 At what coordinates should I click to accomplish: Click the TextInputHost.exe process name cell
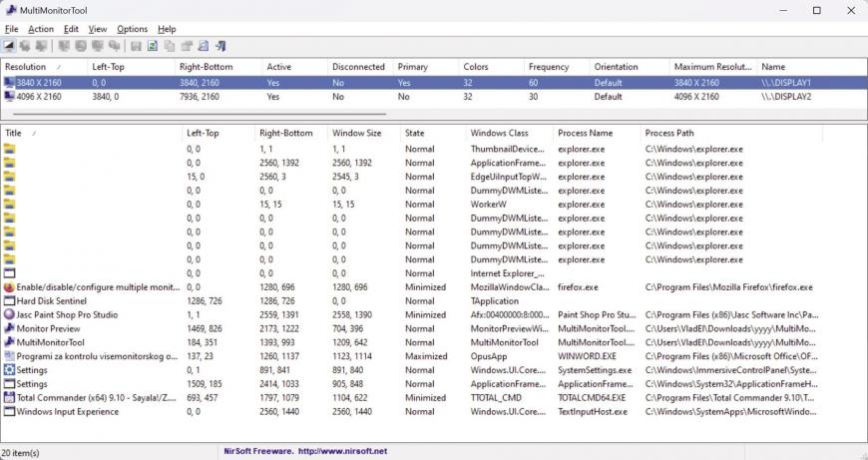click(x=593, y=411)
